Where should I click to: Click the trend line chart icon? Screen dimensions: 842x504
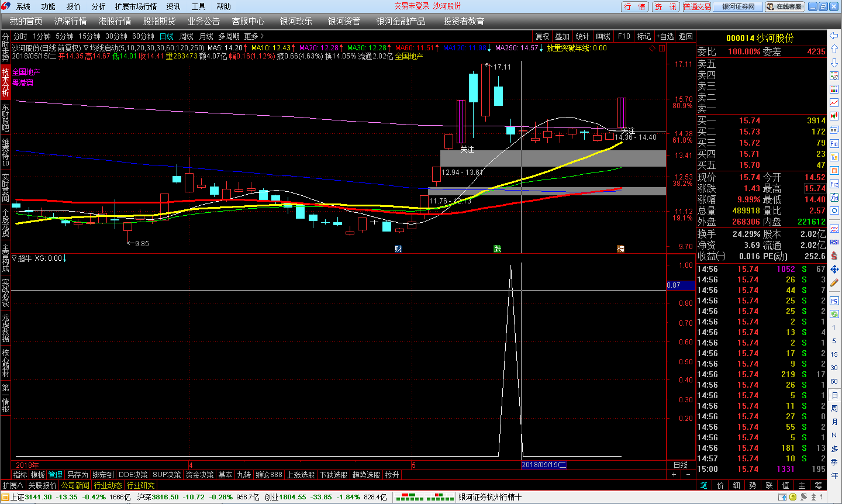[x=834, y=103]
